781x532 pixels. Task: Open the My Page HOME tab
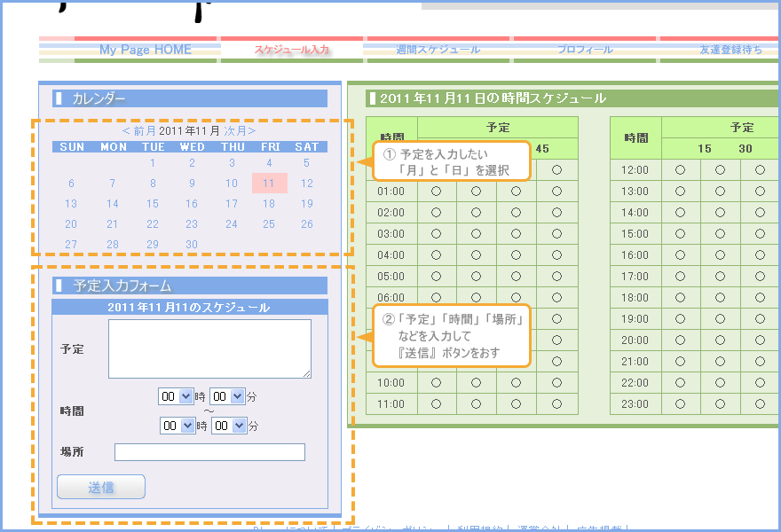[146, 50]
